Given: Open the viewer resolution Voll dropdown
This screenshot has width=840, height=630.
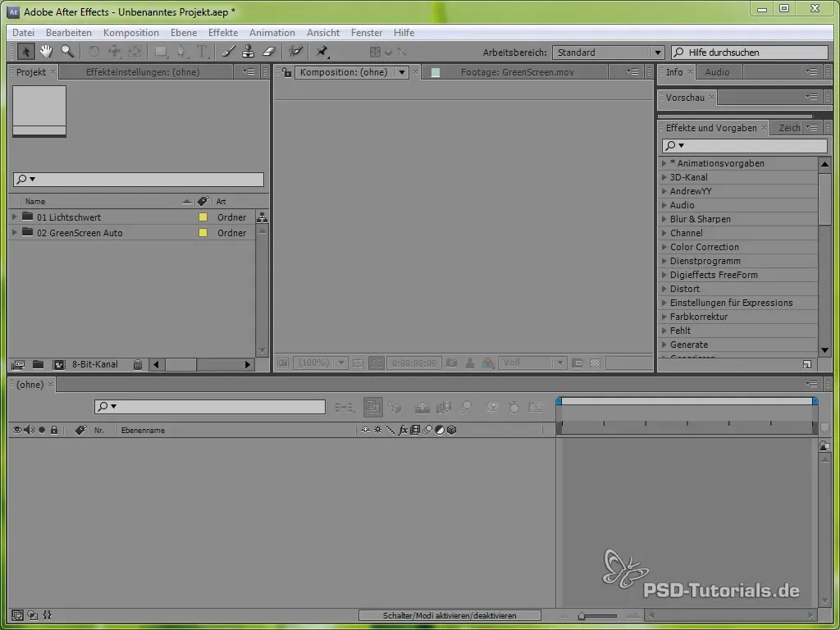Looking at the screenshot, I should point(532,363).
